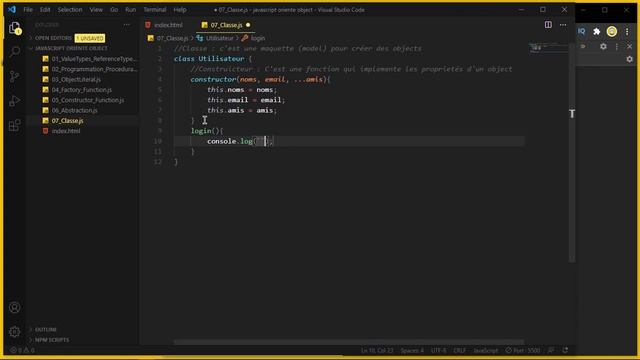The image size is (640, 360).
Task: Open the Manage gear in the activity bar
Action: pyautogui.click(x=15, y=331)
